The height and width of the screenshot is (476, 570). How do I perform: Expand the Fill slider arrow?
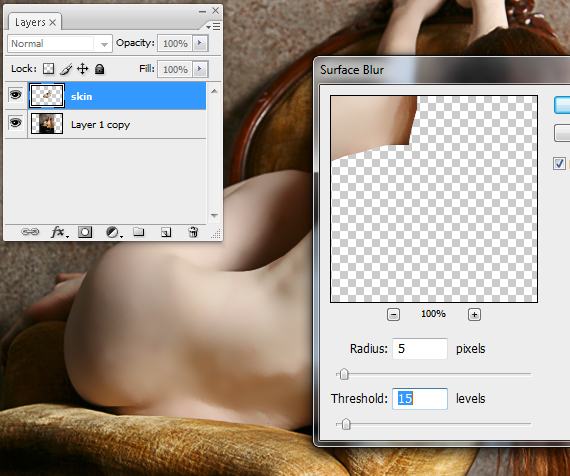[x=200, y=69]
